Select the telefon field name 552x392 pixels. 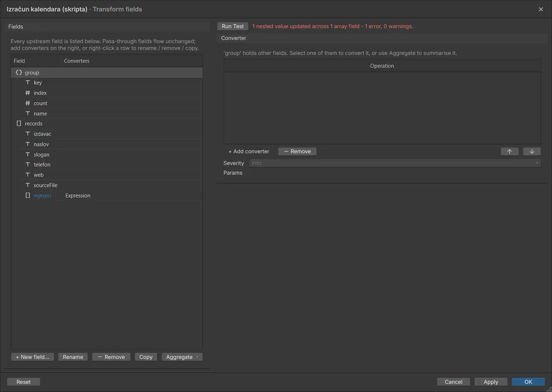(x=42, y=165)
